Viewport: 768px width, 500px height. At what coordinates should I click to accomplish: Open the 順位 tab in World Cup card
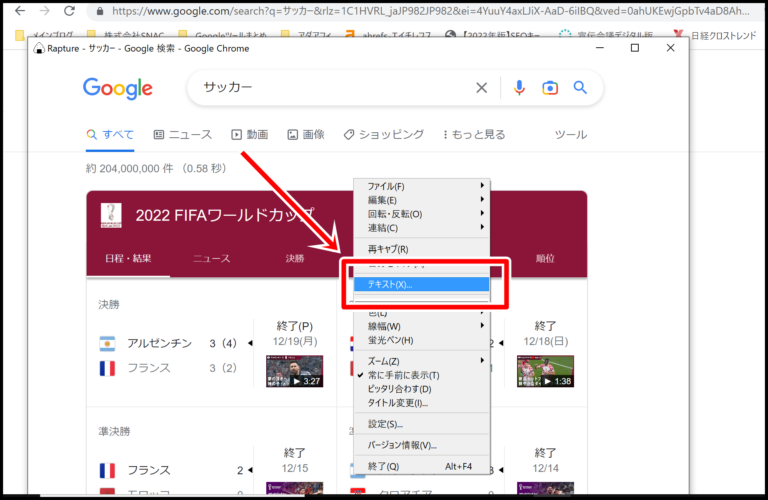[545, 259]
